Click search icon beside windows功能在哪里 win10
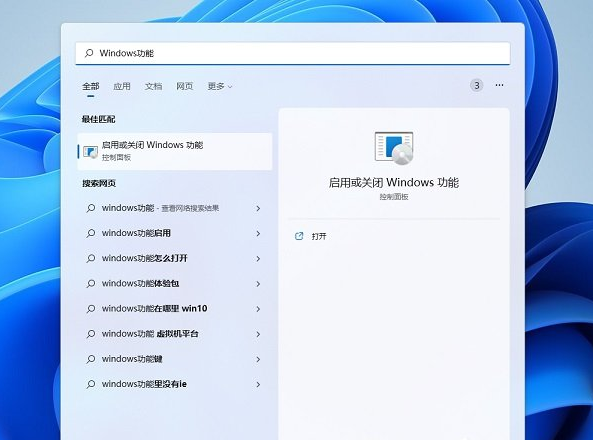This screenshot has height=440, width=593. point(91,309)
